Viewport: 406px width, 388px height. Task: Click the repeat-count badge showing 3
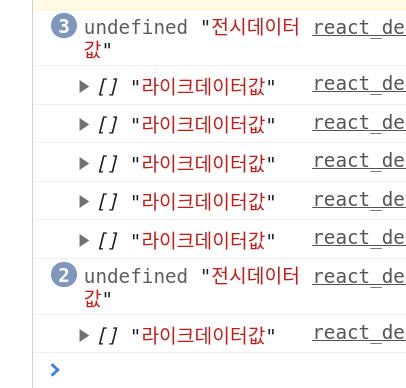(x=64, y=26)
